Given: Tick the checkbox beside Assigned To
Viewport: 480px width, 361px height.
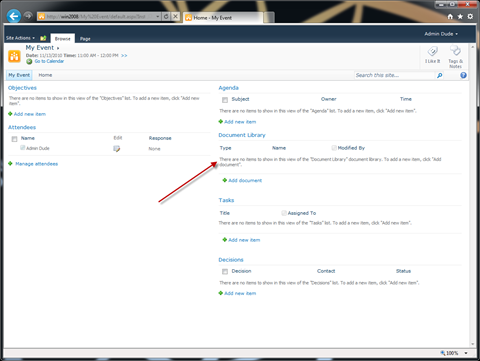Looking at the screenshot, I should click(284, 213).
